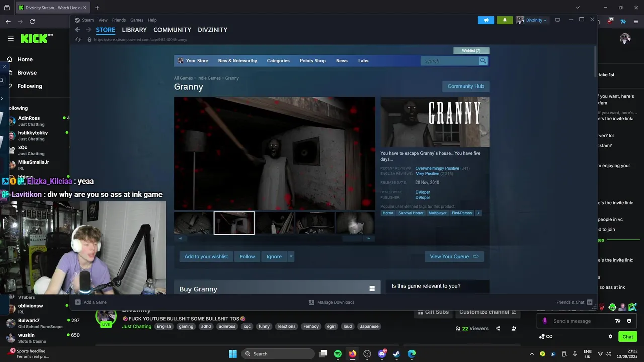Expand more tags with the plus button
The width and height of the screenshot is (644, 362).
tap(478, 213)
